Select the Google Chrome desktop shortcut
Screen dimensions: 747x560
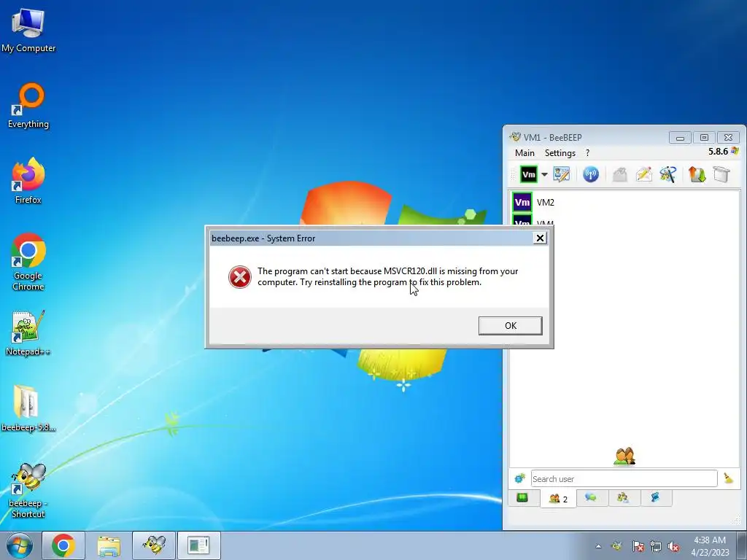click(x=28, y=262)
